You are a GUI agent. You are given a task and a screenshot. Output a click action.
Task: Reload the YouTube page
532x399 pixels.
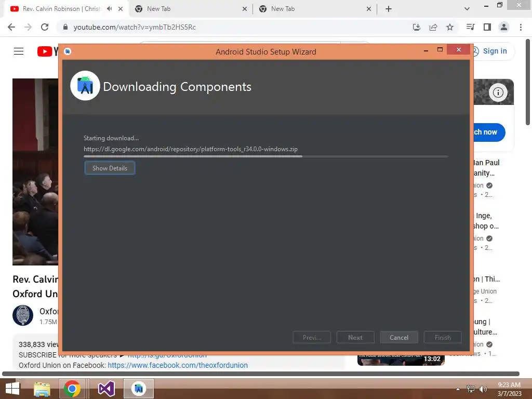(45, 27)
